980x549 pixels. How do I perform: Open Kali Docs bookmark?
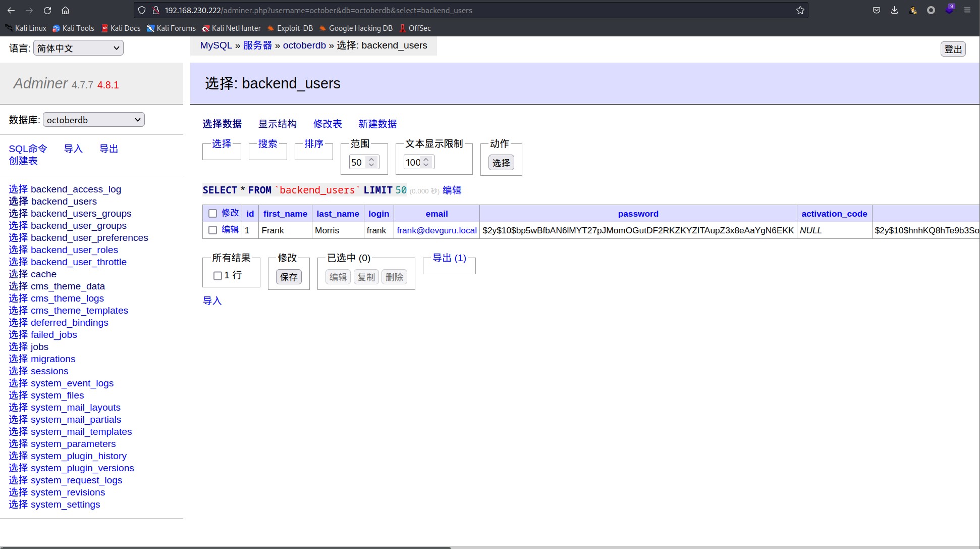click(x=121, y=28)
